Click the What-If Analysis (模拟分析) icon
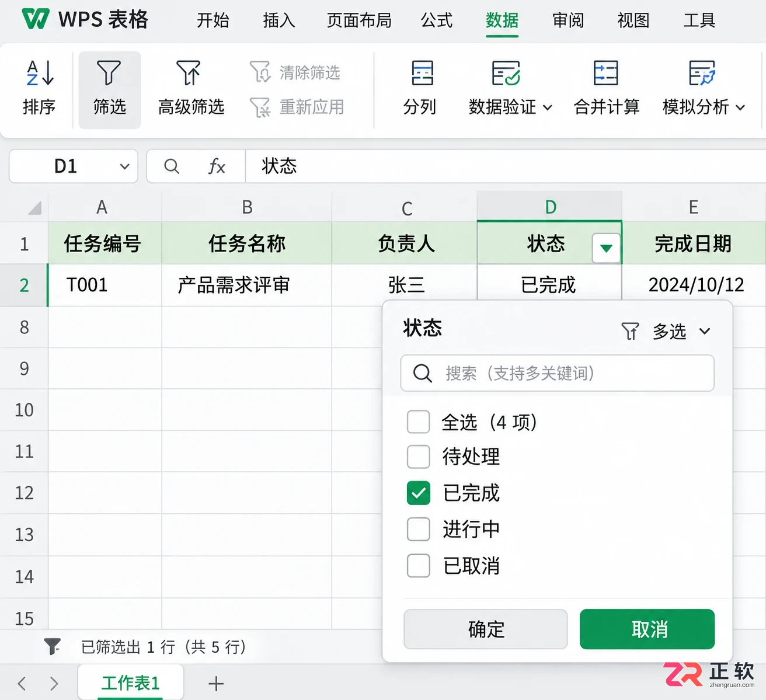This screenshot has height=700, width=766. (701, 74)
